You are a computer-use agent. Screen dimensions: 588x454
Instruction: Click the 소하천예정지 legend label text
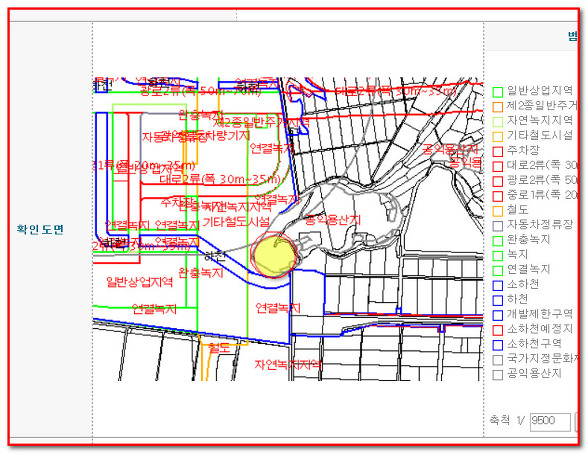(540, 329)
